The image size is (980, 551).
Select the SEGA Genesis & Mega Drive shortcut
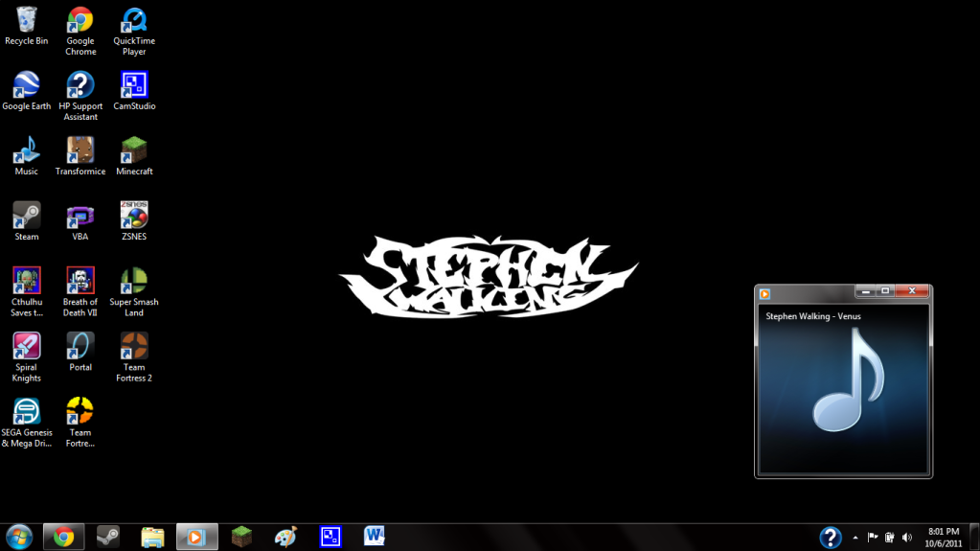tap(26, 423)
